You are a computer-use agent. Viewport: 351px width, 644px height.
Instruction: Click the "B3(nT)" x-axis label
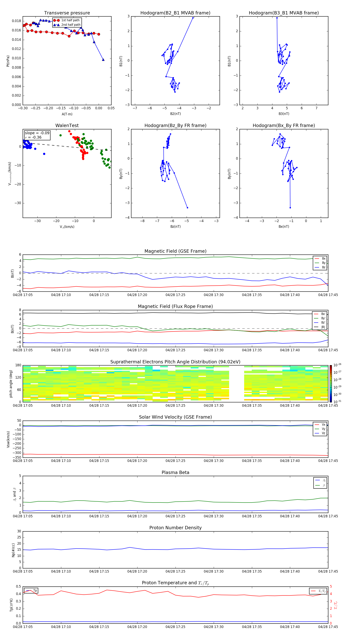(x=284, y=114)
